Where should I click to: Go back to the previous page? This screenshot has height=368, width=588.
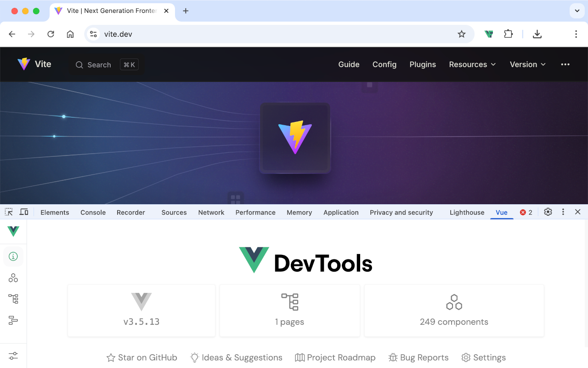[12, 34]
